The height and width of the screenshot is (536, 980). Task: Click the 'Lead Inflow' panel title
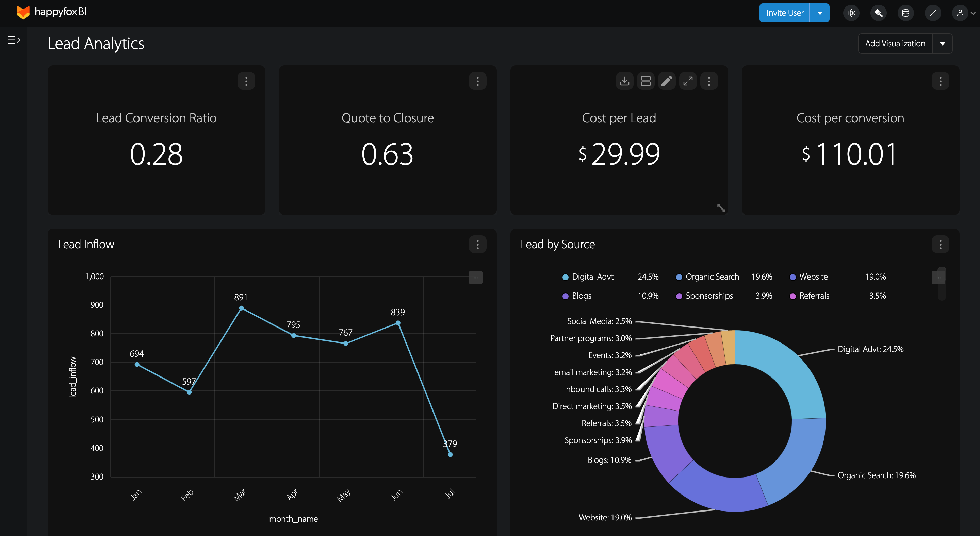point(86,244)
